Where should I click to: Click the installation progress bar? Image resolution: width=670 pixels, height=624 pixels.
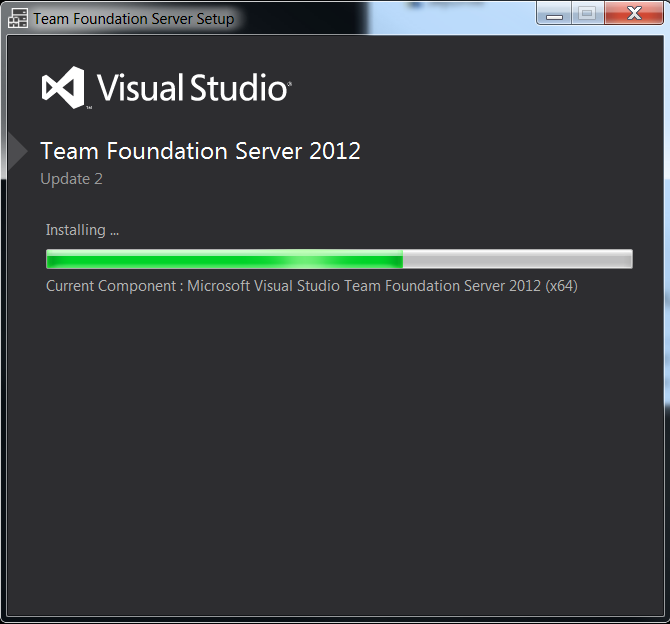[339, 259]
